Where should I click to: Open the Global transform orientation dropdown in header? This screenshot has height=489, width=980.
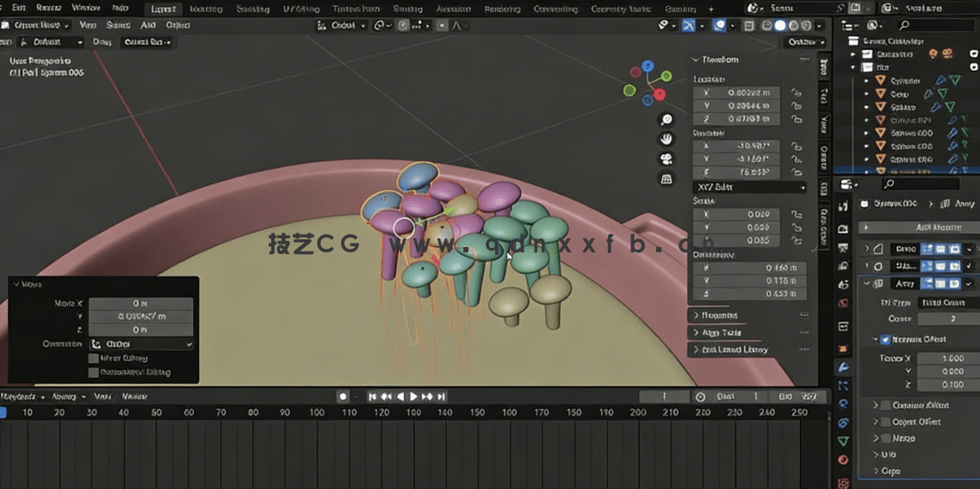343,26
